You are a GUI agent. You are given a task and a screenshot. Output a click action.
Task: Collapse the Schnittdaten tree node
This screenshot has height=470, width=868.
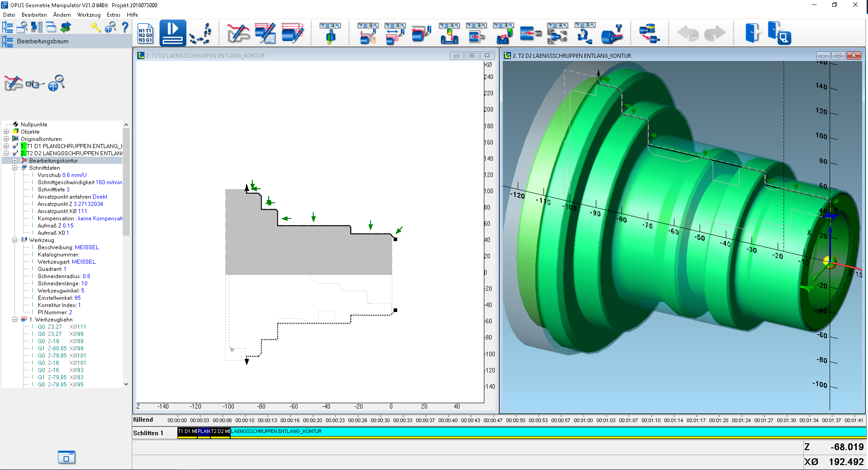(x=14, y=168)
